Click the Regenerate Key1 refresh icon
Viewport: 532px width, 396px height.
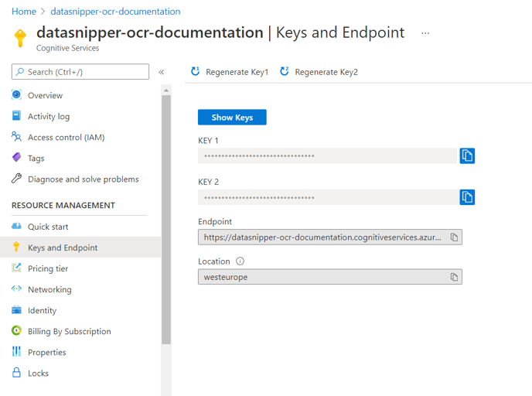click(x=195, y=71)
